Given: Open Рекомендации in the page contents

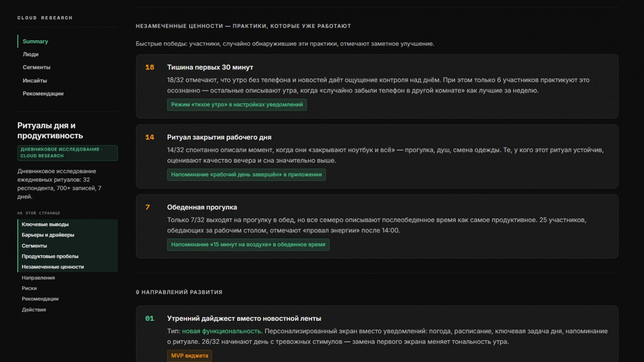Looking at the screenshot, I should tap(40, 299).
